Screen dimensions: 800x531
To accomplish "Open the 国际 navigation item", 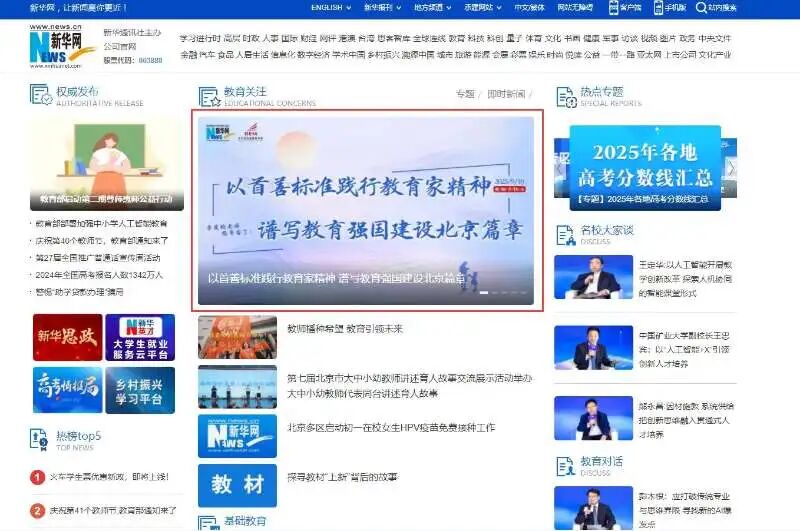I will [x=289, y=38].
